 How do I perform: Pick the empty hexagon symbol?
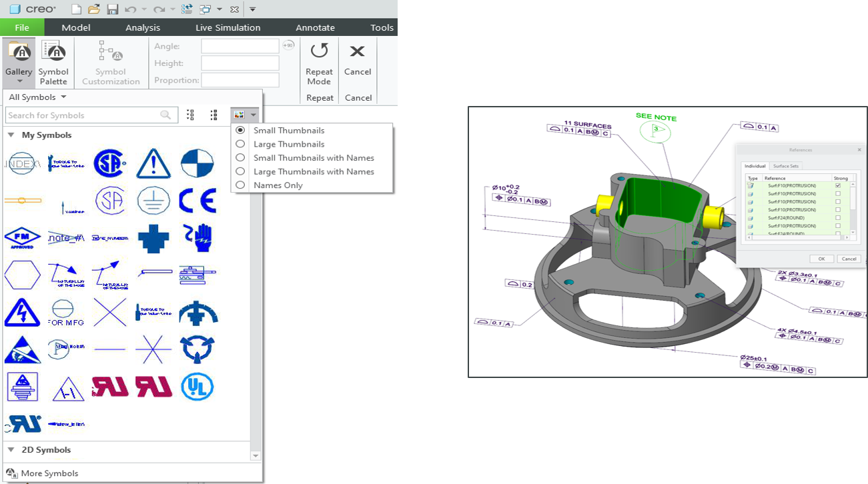coord(23,274)
